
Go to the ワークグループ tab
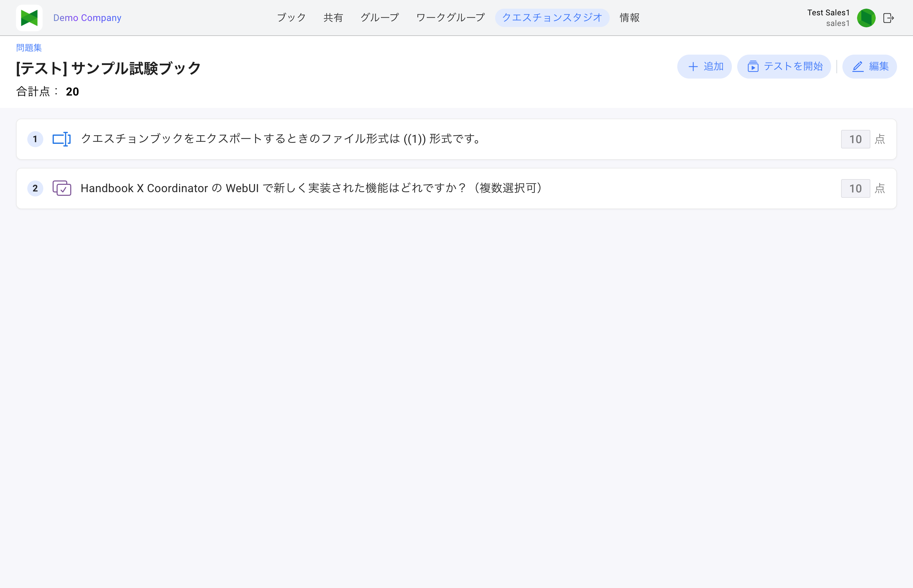pos(450,18)
